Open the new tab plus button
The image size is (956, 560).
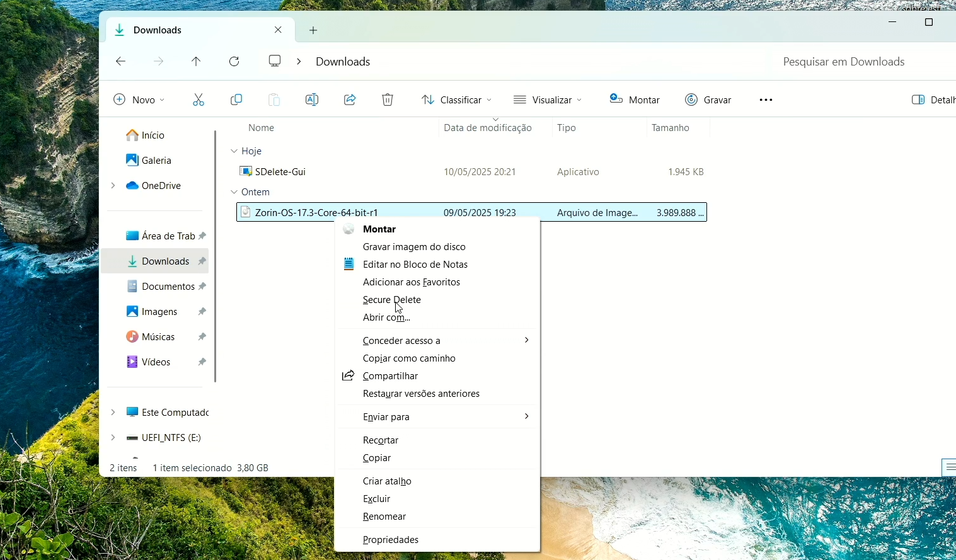tap(313, 30)
